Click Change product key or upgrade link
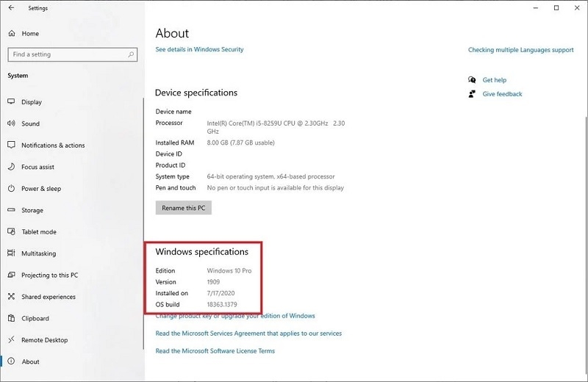The width and height of the screenshot is (588, 382). (x=235, y=316)
